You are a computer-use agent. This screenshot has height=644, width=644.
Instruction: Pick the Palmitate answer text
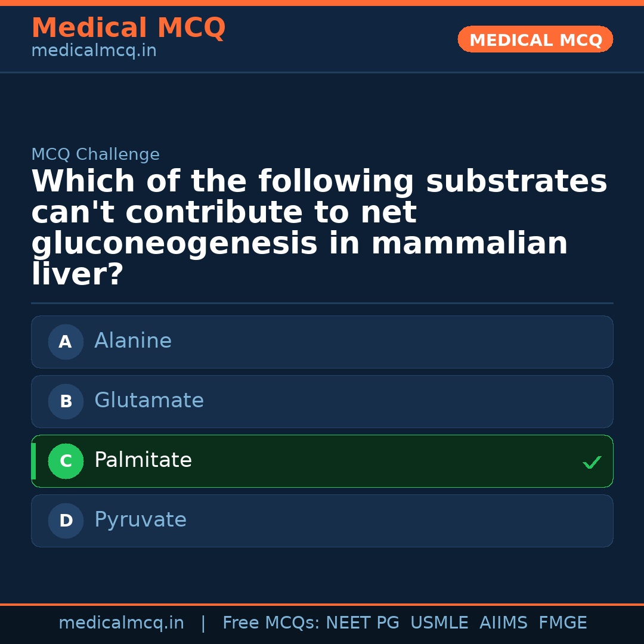pos(143,460)
